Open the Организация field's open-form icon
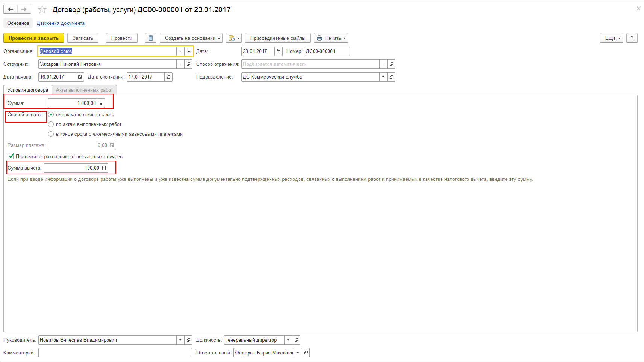This screenshot has width=644, height=362. 188,51
